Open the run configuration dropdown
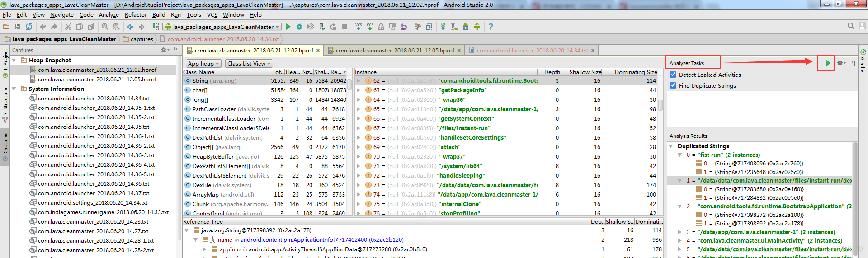The image size is (868, 258). click(222, 27)
